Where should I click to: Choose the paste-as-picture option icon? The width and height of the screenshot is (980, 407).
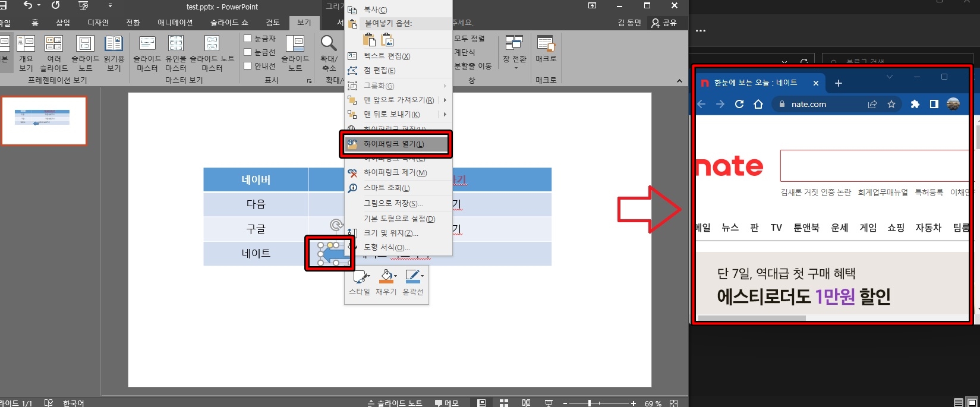[387, 40]
